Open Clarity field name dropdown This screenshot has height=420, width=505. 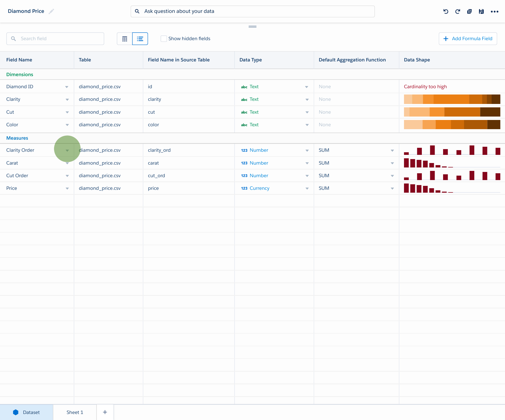(x=67, y=99)
